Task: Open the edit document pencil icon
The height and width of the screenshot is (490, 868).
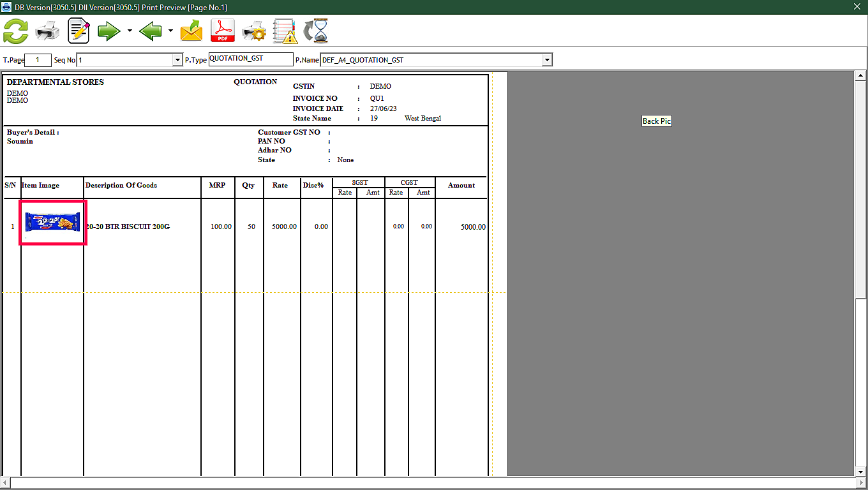Action: (x=79, y=31)
